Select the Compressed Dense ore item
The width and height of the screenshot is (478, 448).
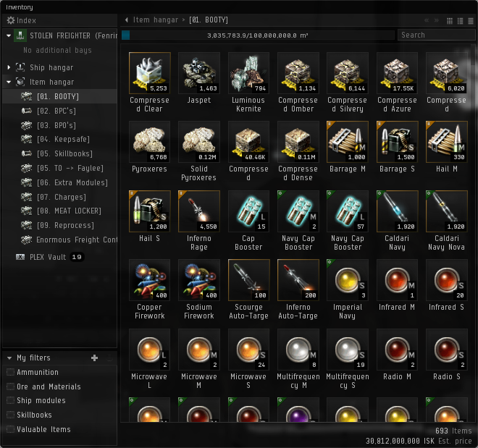(x=298, y=142)
